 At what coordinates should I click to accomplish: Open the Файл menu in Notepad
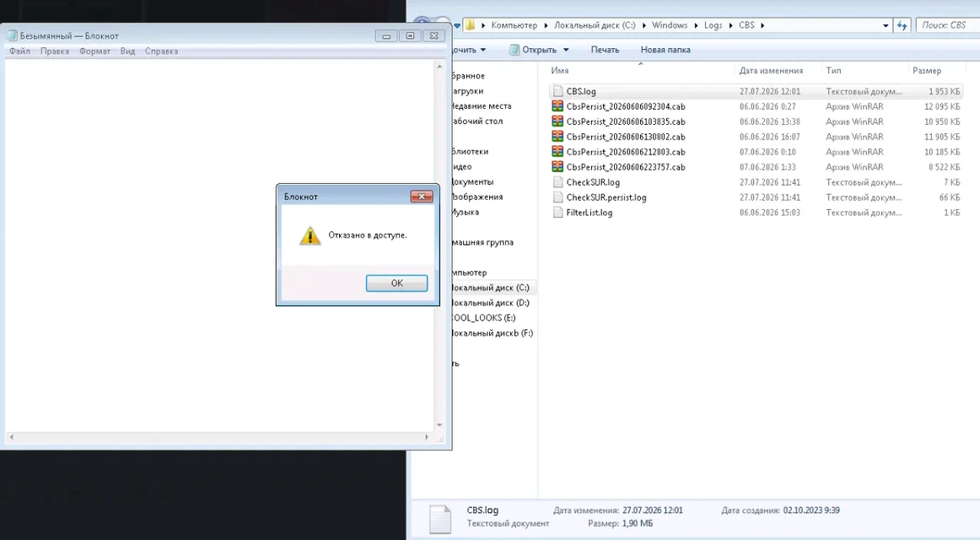(20, 51)
